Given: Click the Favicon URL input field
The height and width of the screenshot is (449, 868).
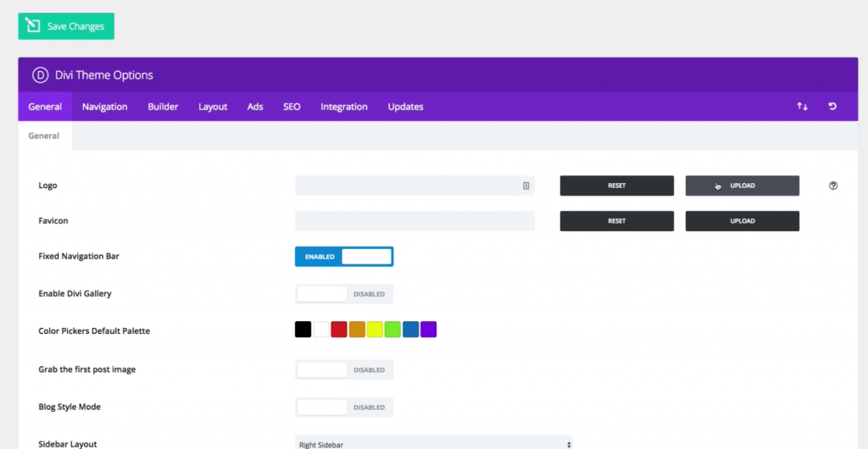Looking at the screenshot, I should click(415, 220).
